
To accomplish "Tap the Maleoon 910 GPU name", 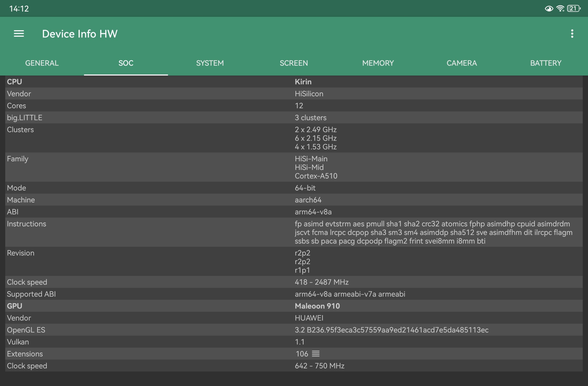I will 317,306.
